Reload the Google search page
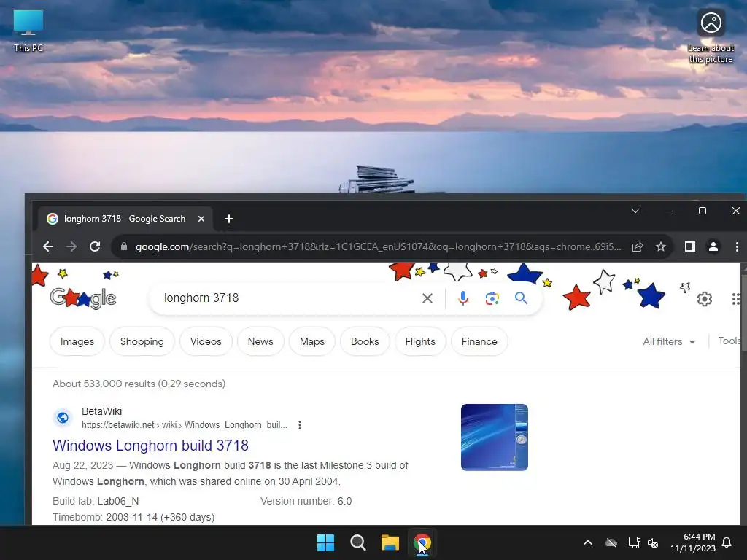747x560 pixels. tap(95, 246)
